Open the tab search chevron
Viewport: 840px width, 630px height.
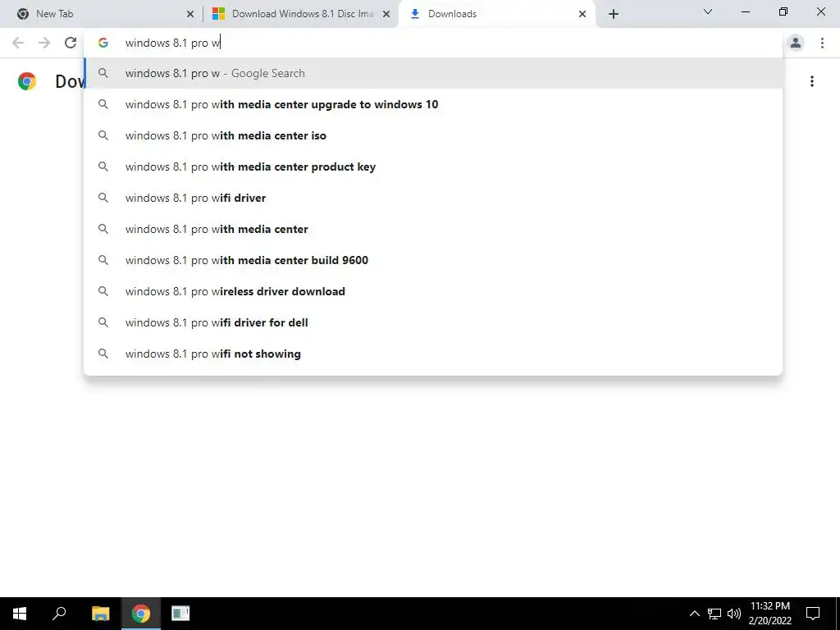coord(708,11)
